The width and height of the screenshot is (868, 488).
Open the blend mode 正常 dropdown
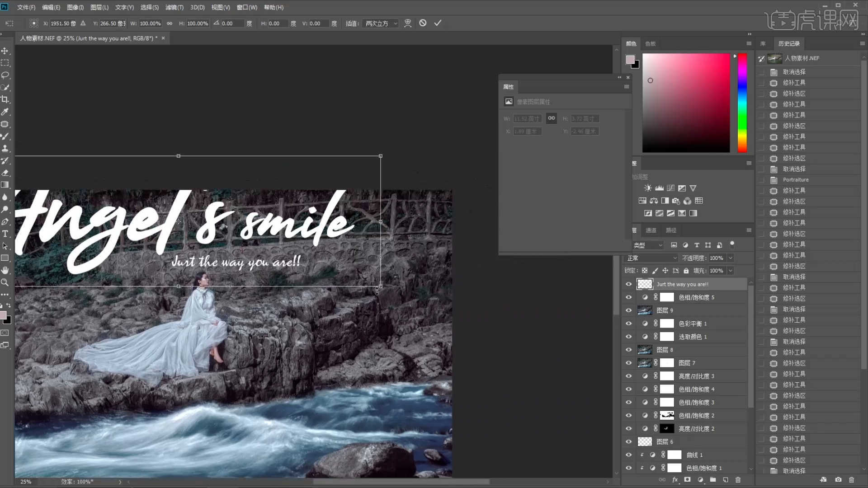click(x=651, y=258)
